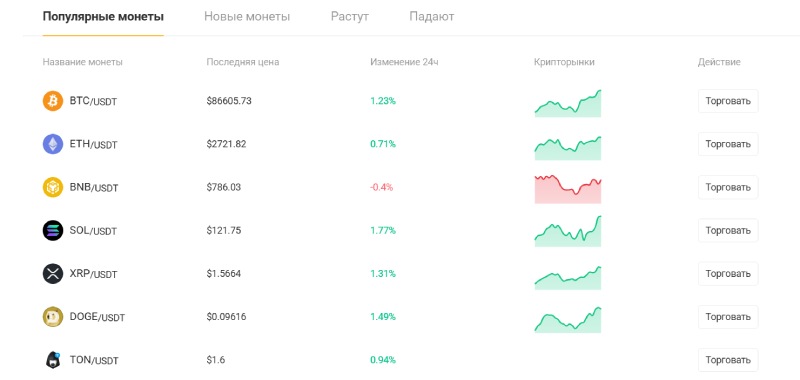The width and height of the screenshot is (800, 380).
Task: Click the 0.94% change value
Action: click(383, 360)
